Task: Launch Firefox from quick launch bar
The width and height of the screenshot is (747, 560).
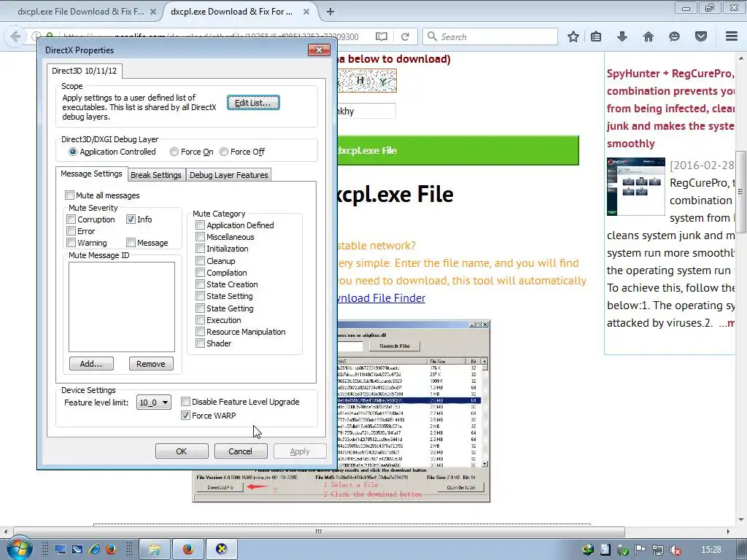Action: click(111, 550)
